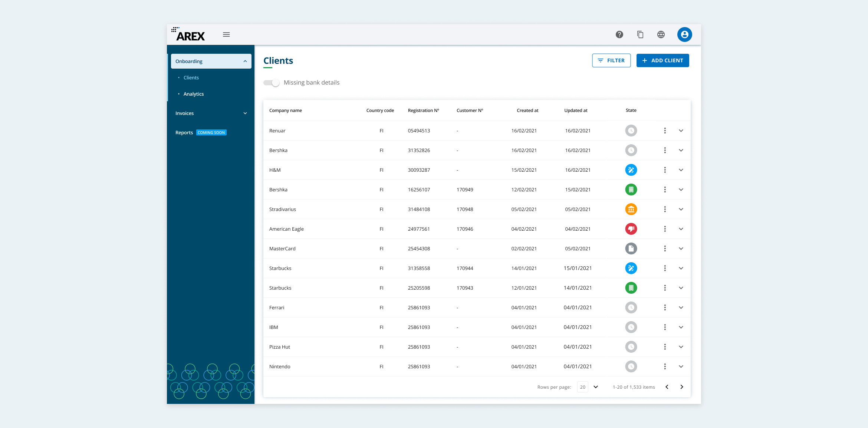The image size is (868, 428).
Task: Open the language globe icon
Action: point(661,34)
